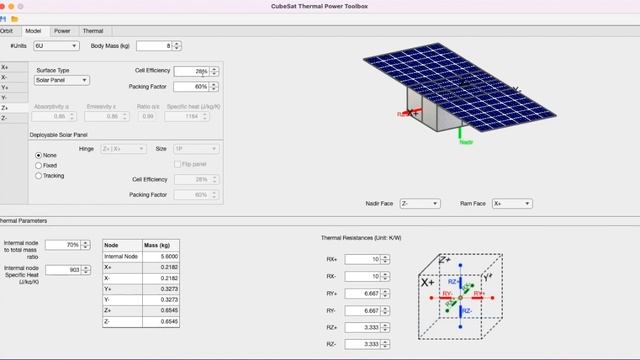The height and width of the screenshot is (360, 640).
Task: Open the Surface Type dropdown
Action: coord(62,80)
